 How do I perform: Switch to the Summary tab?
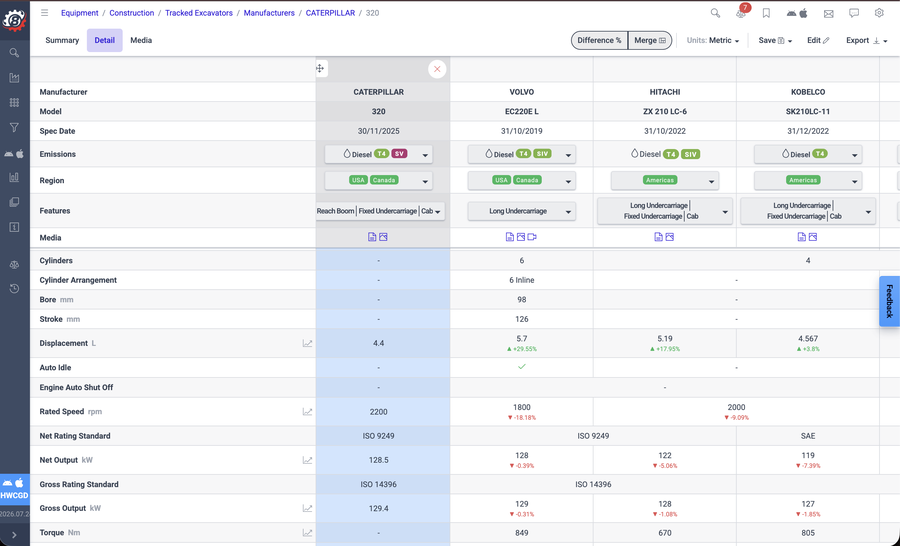62,40
